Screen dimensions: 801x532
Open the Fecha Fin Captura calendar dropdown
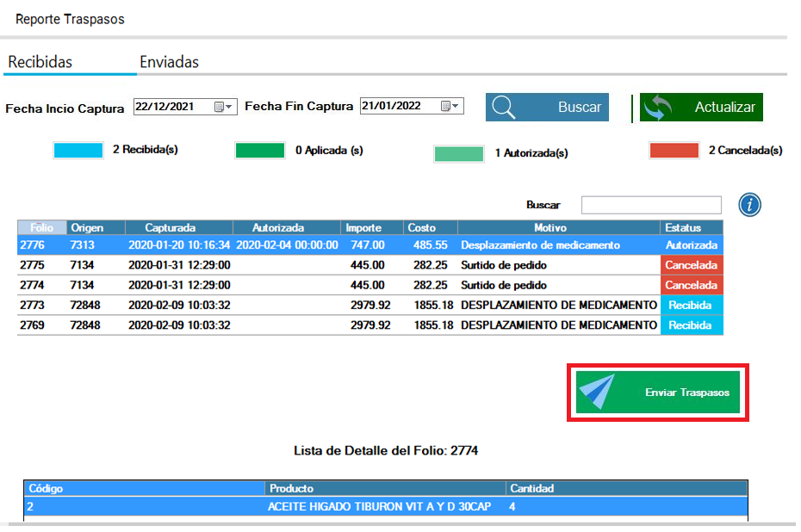[x=450, y=106]
